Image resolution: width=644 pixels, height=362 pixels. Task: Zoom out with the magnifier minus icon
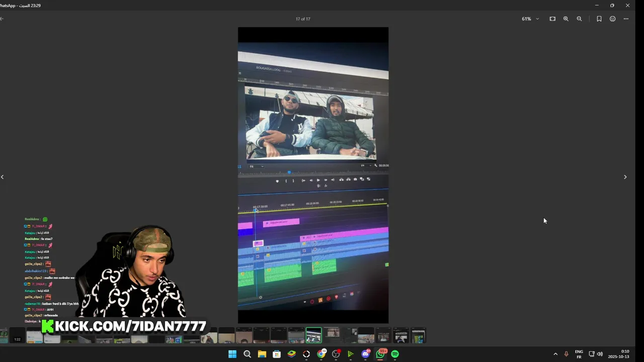coord(579,19)
